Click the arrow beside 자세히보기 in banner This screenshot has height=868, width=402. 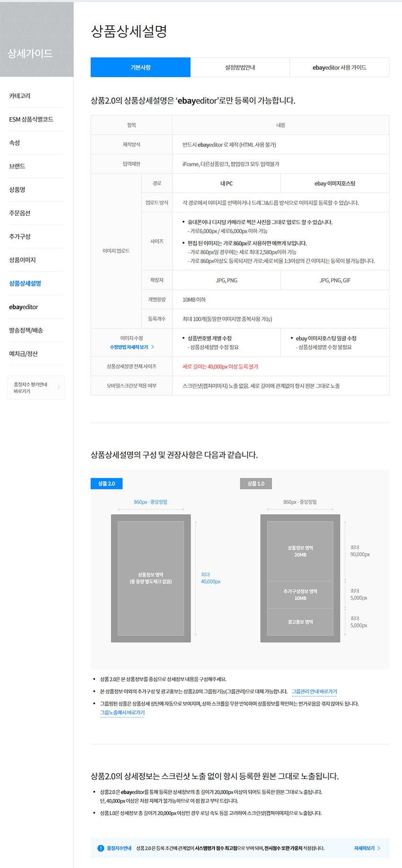click(378, 848)
